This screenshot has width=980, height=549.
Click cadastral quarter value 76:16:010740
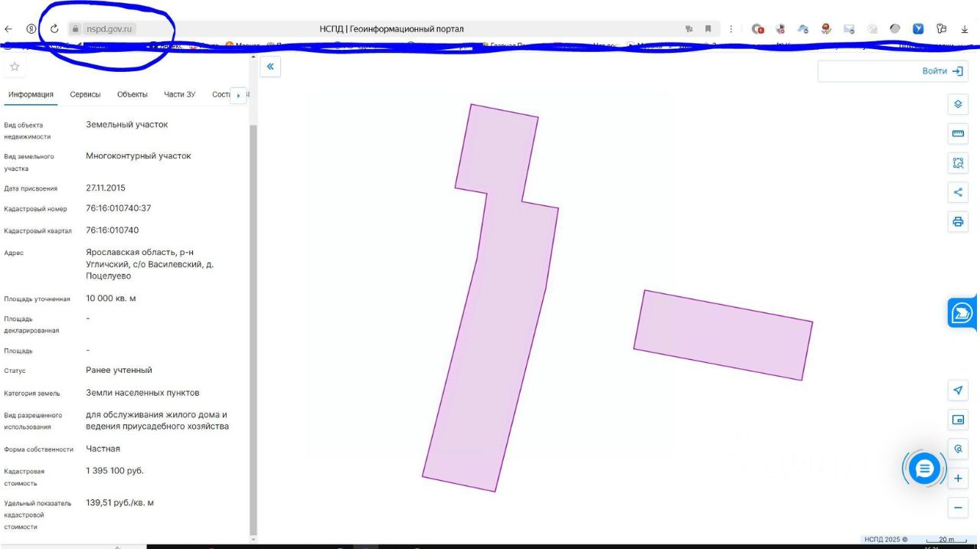click(113, 230)
